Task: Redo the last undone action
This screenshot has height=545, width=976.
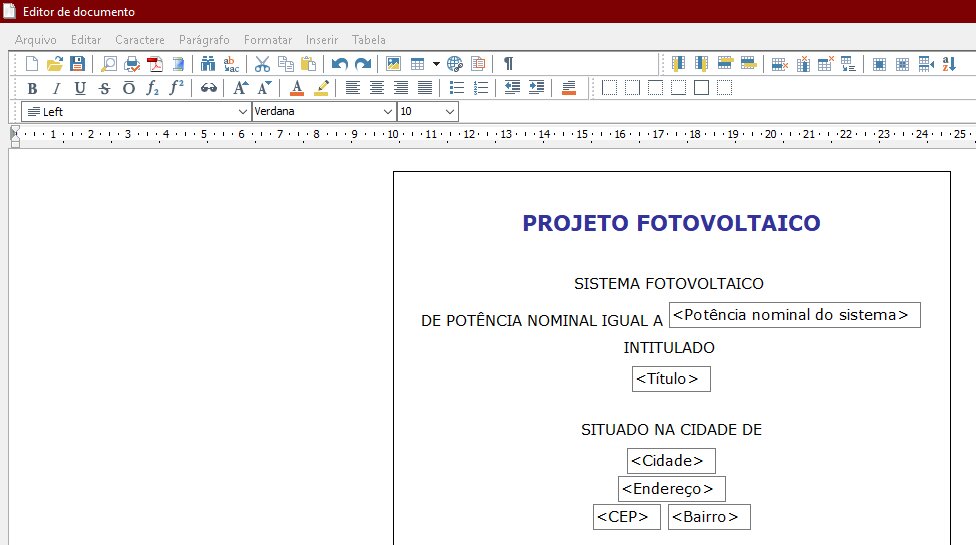Action: click(363, 63)
